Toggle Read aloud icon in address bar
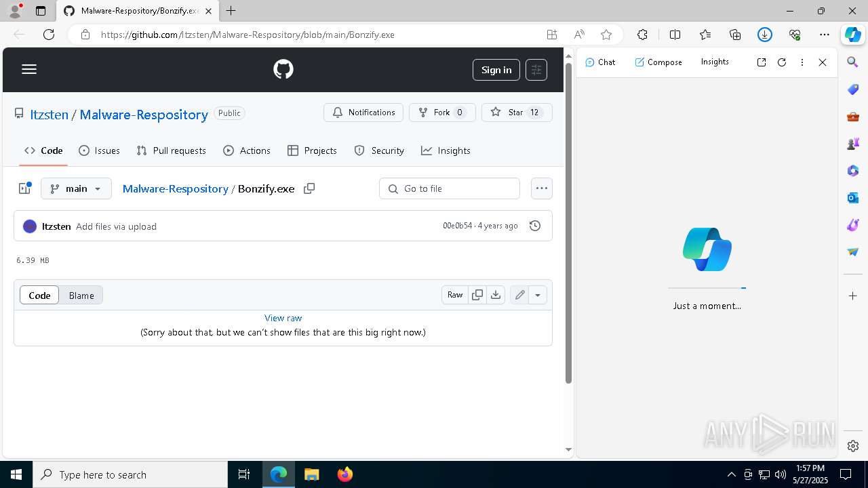 579,35
